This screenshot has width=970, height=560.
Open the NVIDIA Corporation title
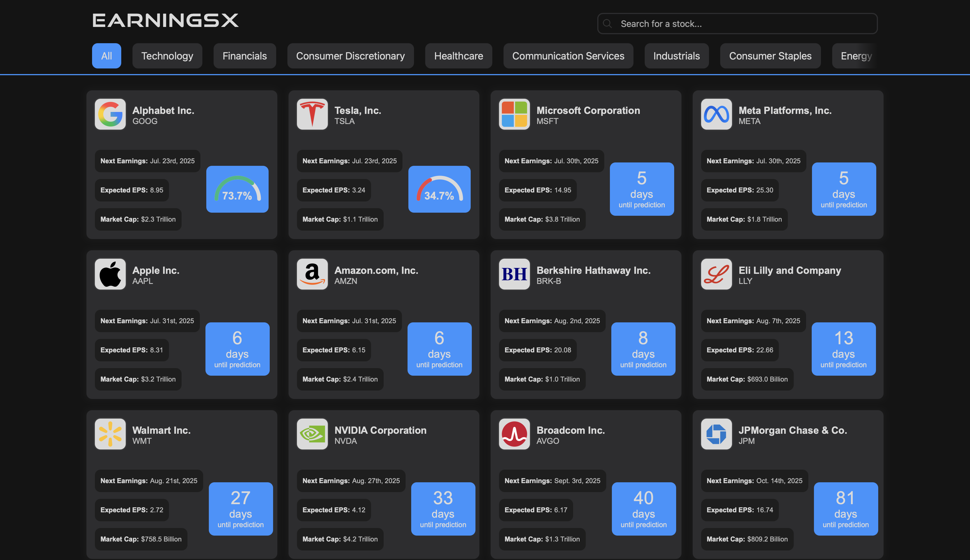pyautogui.click(x=380, y=430)
